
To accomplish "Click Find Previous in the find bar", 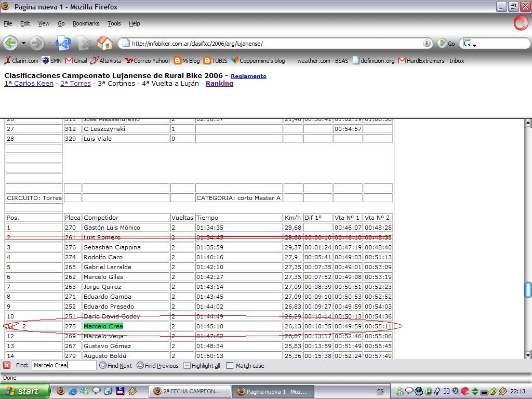I will click(x=157, y=366).
